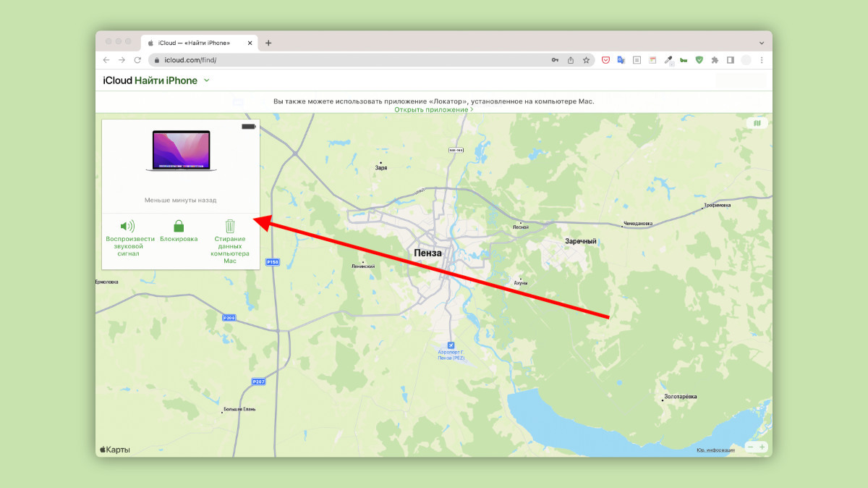Image resolution: width=868 pixels, height=488 pixels.
Task: Click the Открыть приложение link
Action: click(x=433, y=109)
